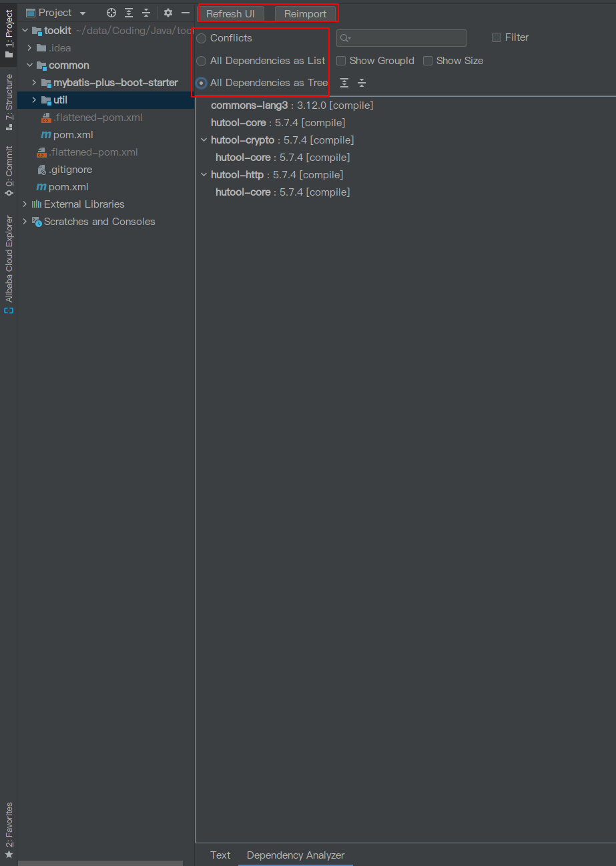616x866 pixels.
Task: Collapse all dependency tree nodes icon
Action: [362, 83]
